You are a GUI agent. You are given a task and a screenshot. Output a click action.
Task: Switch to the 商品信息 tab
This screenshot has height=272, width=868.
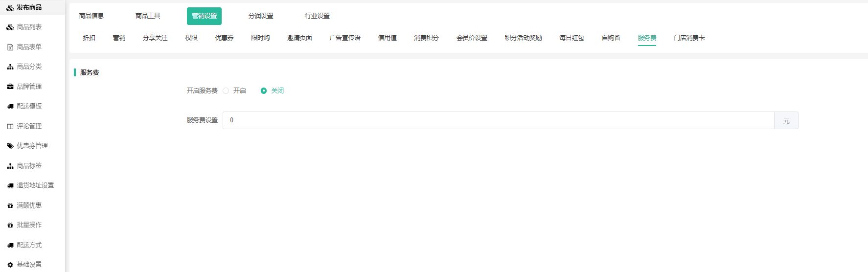[91, 16]
